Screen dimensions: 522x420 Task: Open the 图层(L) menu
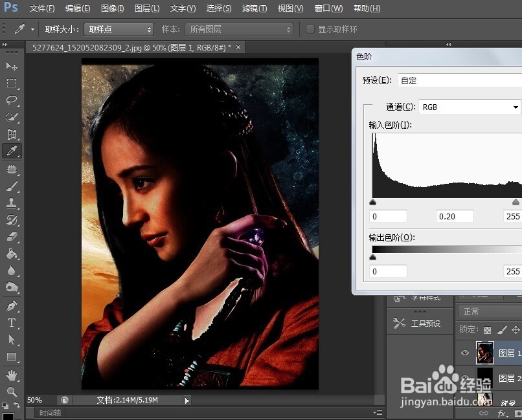147,8
